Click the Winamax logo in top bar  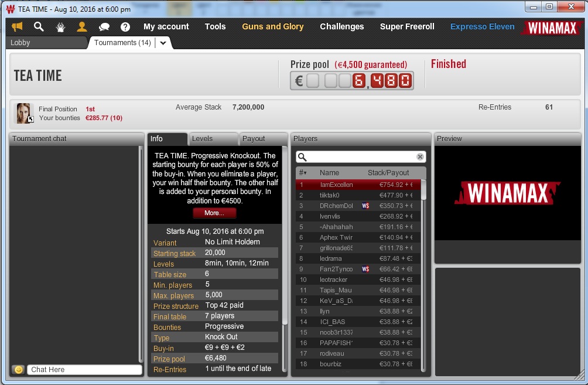tap(552, 28)
